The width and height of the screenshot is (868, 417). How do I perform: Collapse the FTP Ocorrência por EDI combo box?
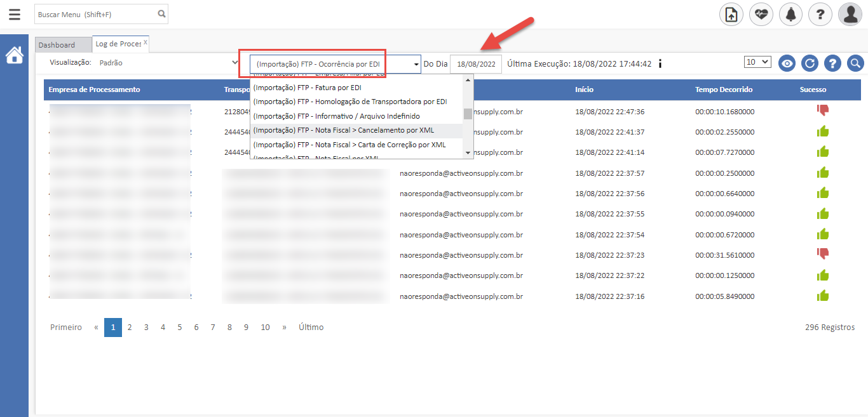coord(416,64)
